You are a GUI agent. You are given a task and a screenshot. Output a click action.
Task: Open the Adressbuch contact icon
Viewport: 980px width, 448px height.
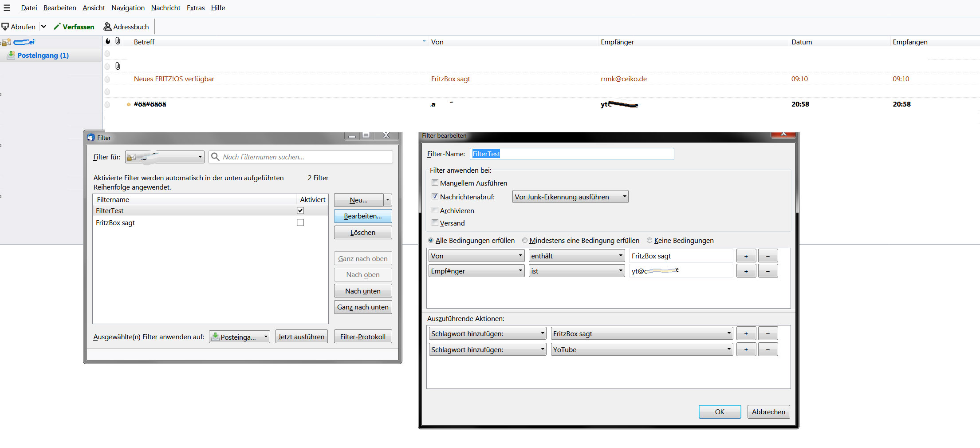point(107,27)
